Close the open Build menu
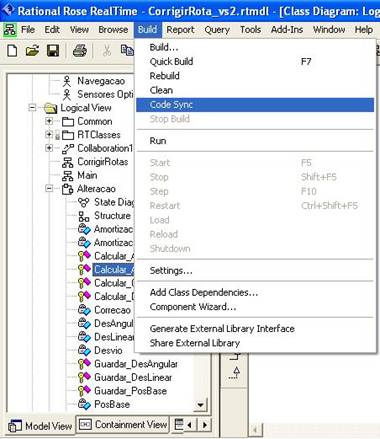Viewport: 380px width, 439px height. 147,30
